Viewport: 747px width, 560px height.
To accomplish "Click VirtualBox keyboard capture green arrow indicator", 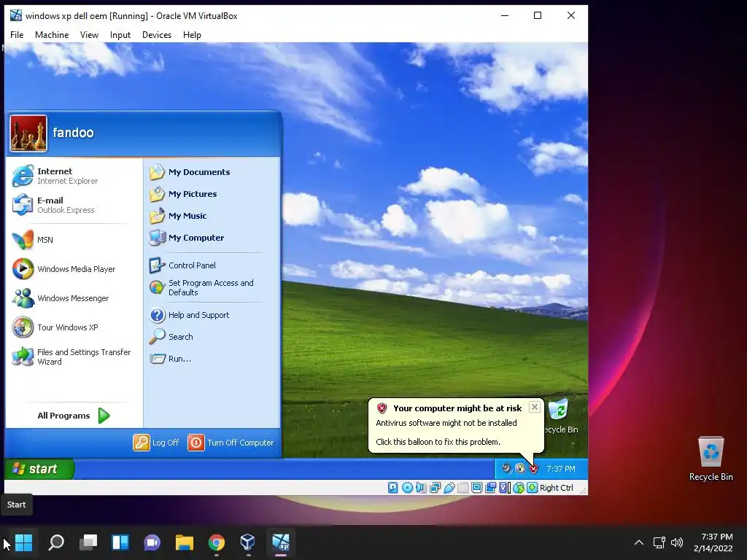I will click(x=532, y=488).
